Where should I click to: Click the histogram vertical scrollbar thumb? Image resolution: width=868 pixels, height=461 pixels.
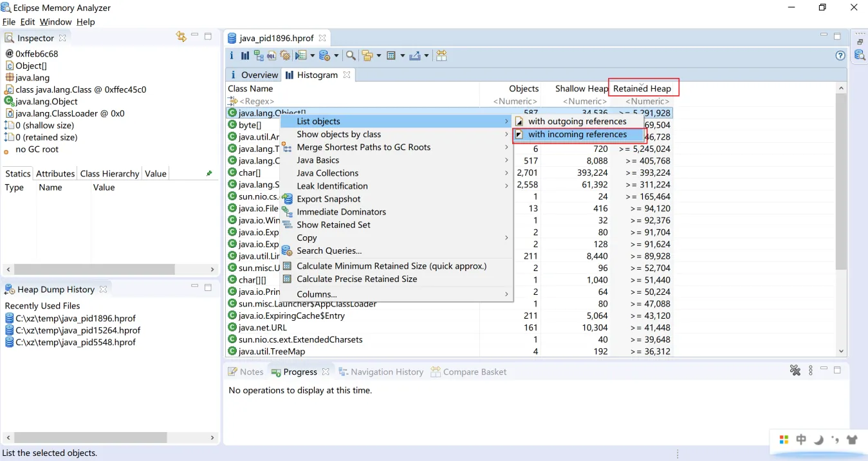tap(841, 182)
